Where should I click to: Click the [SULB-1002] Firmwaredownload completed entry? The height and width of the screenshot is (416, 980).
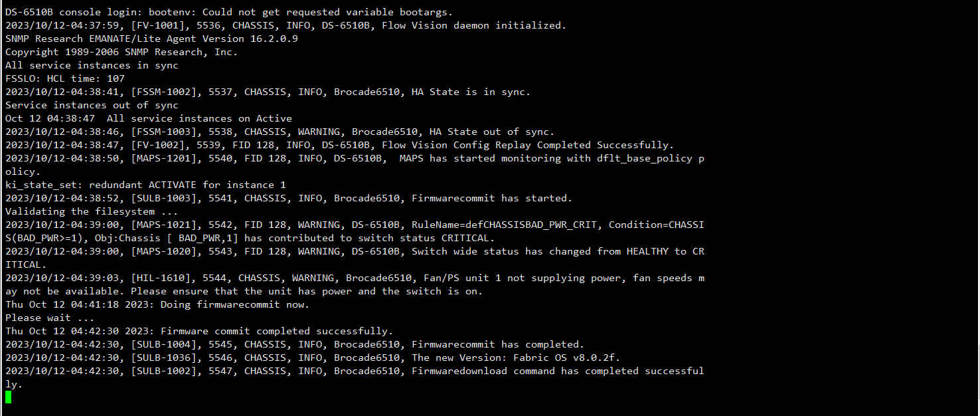pyautogui.click(x=355, y=377)
